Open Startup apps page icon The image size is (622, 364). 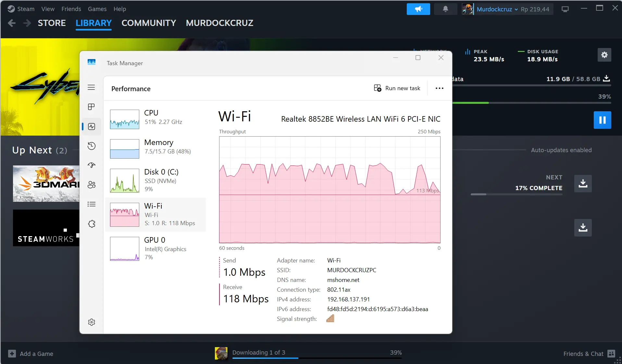(91, 165)
